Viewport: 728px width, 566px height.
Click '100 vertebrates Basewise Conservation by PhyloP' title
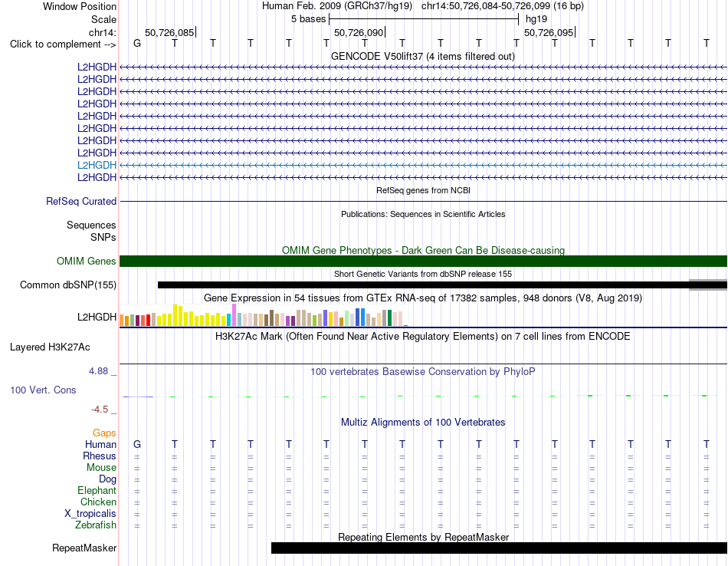423,372
